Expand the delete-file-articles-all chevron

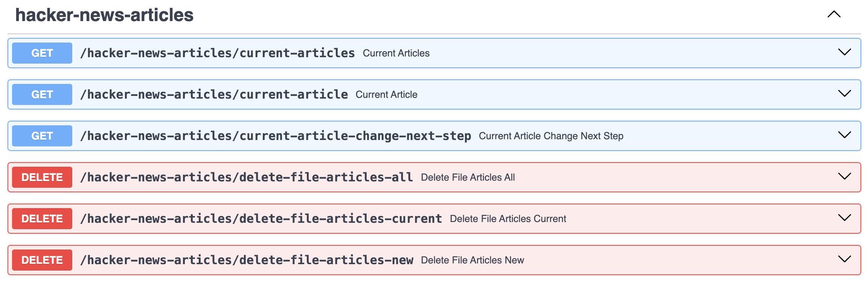pyautogui.click(x=844, y=176)
